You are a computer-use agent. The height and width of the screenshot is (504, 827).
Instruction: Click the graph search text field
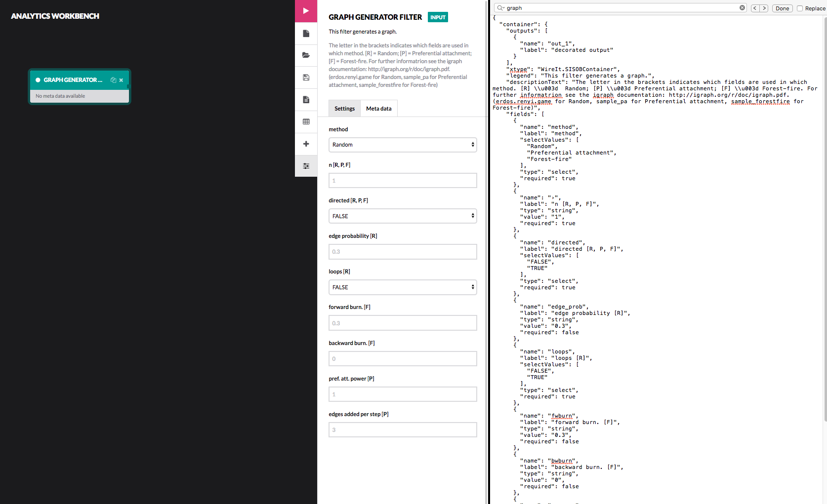point(621,8)
